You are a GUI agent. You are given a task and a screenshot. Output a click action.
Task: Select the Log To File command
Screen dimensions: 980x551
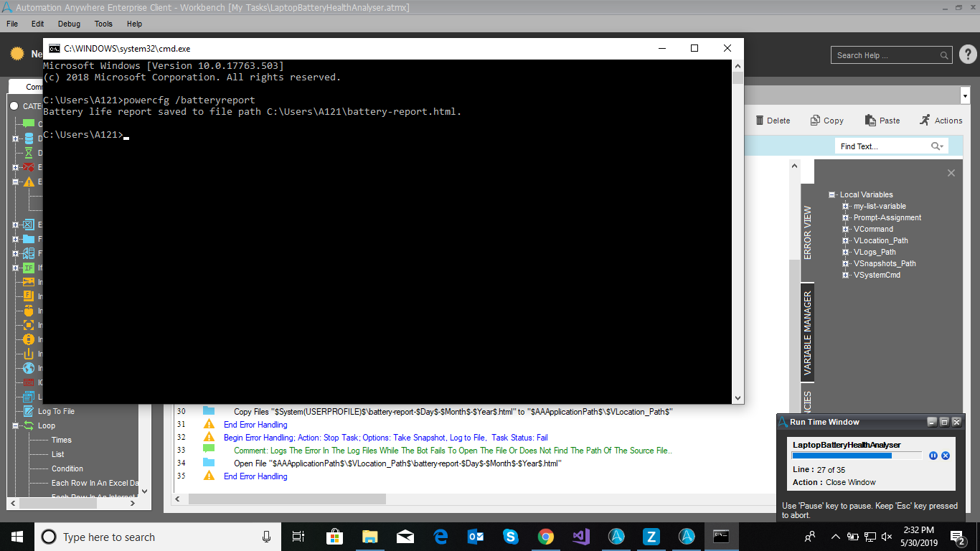click(55, 411)
